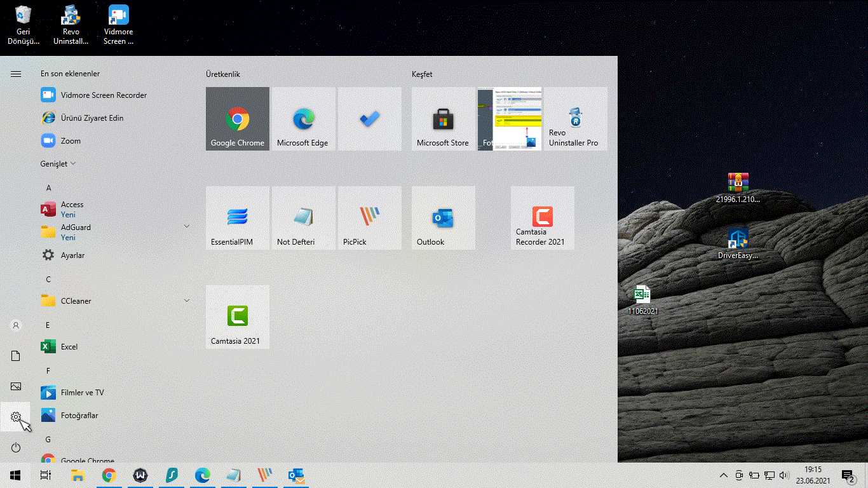The width and height of the screenshot is (868, 488).
Task: Launch Zoom from recently added list
Action: tap(114, 141)
